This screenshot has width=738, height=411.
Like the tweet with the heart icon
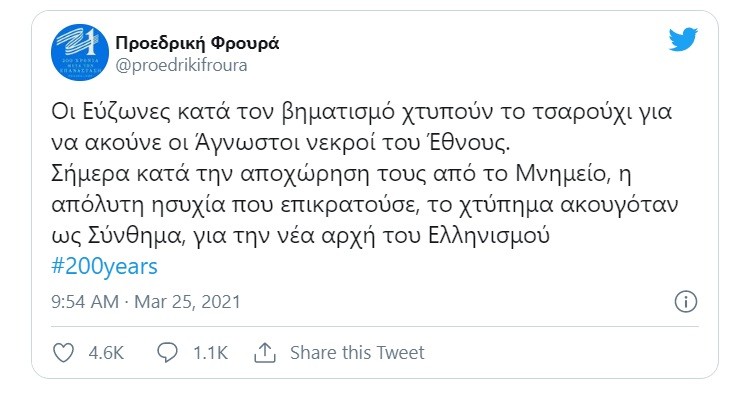click(x=62, y=352)
